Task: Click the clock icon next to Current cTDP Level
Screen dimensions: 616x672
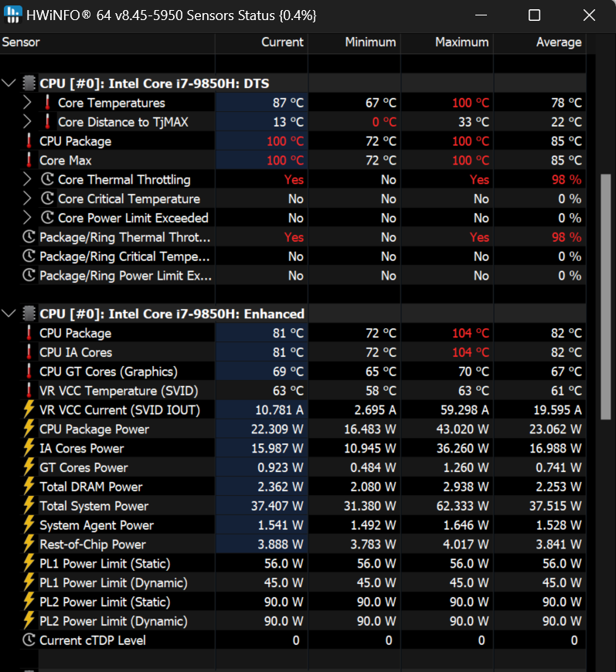Action: coord(29,640)
